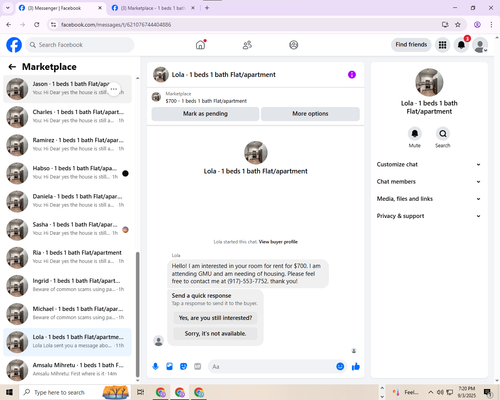Screen dimensions: 500x400
Task: Open Windows Start menu
Action: [x=9, y=392]
